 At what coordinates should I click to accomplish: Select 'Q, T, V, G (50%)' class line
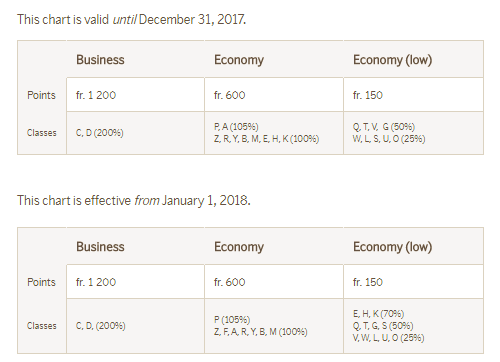tap(384, 127)
